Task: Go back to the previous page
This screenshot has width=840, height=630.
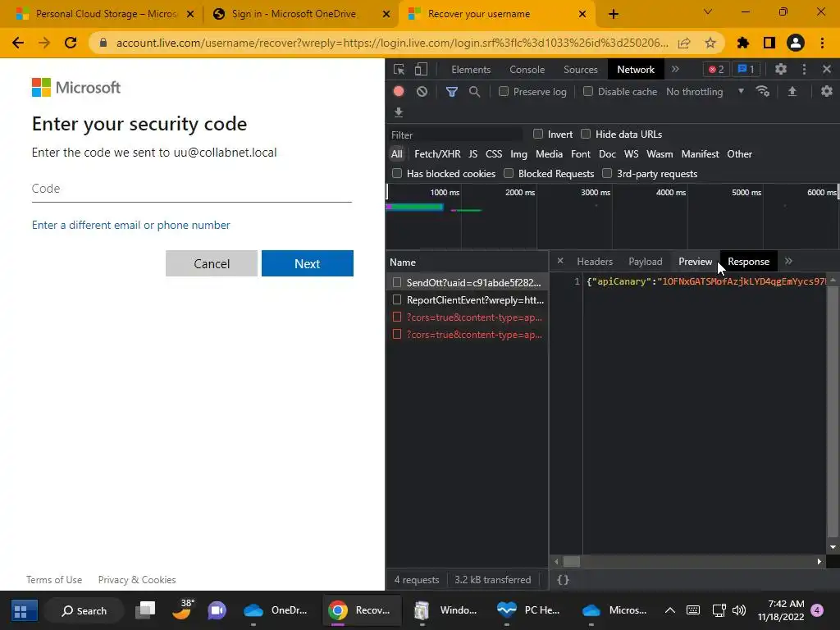Action: [x=18, y=43]
